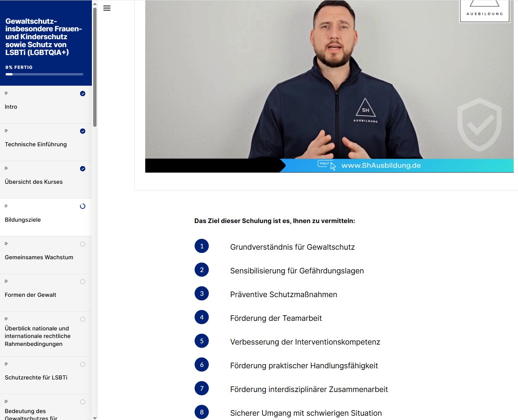Viewport: 518px width, 420px height.
Task: Click number 2 circle for Sensibilisierung
Action: click(x=202, y=270)
